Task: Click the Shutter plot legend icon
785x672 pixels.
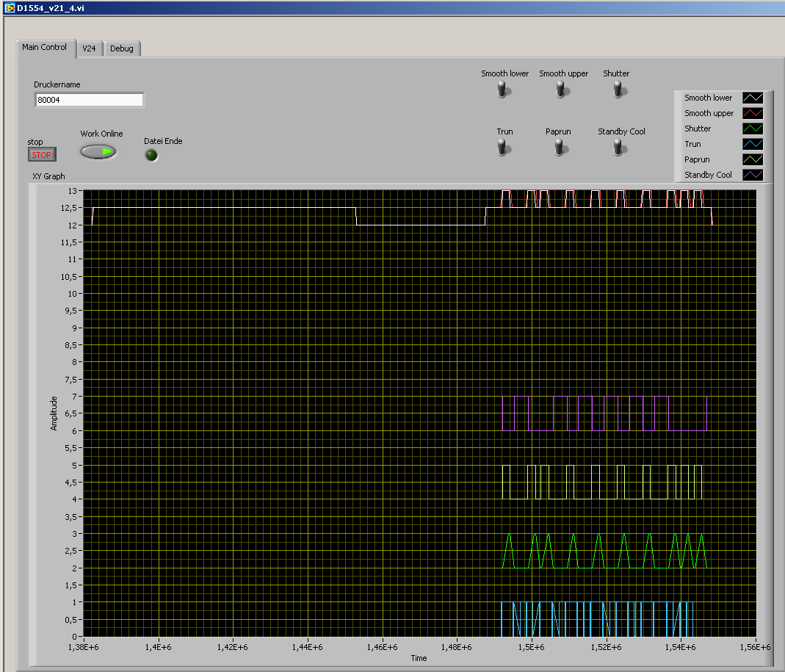Action: click(753, 129)
